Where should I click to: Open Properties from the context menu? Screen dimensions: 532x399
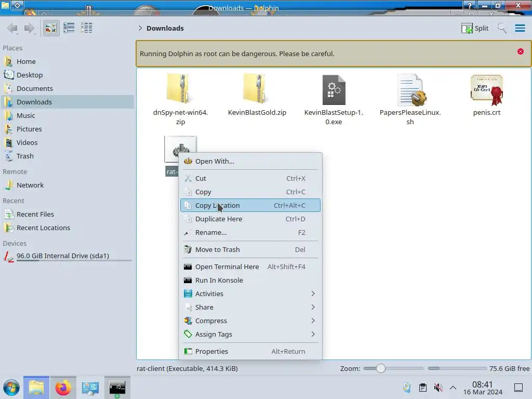250,352
